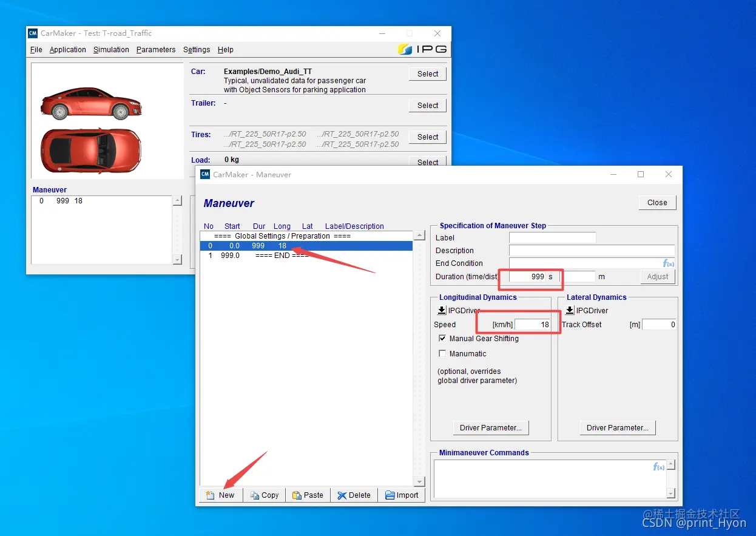Screen dimensions: 756x536
Task: Click the Import button
Action: (402, 495)
